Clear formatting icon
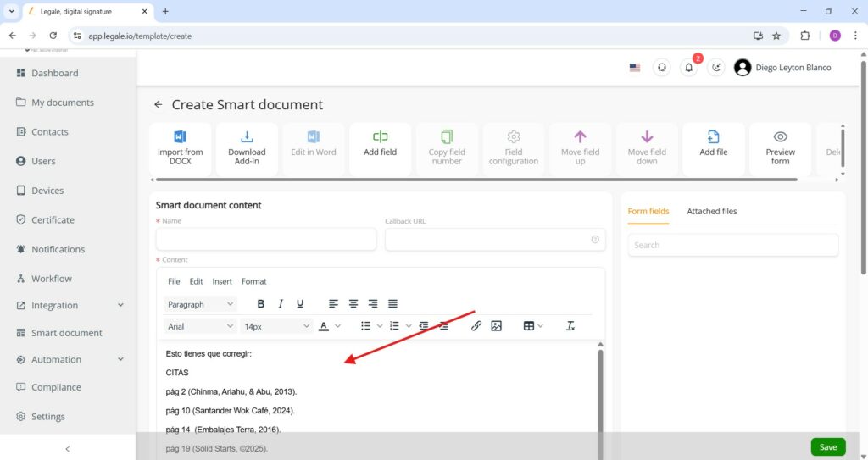The height and width of the screenshot is (460, 868). [x=570, y=326]
